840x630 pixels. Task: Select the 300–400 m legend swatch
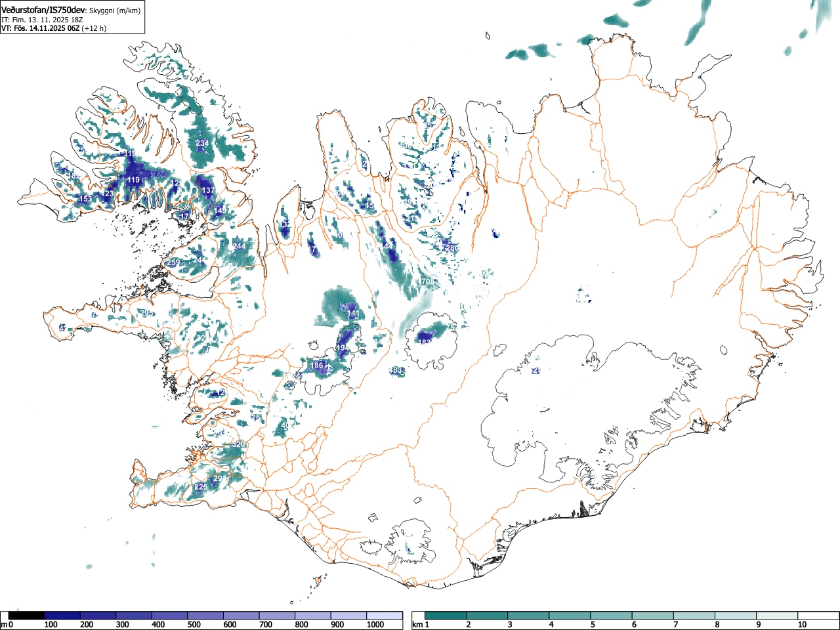pos(134,616)
